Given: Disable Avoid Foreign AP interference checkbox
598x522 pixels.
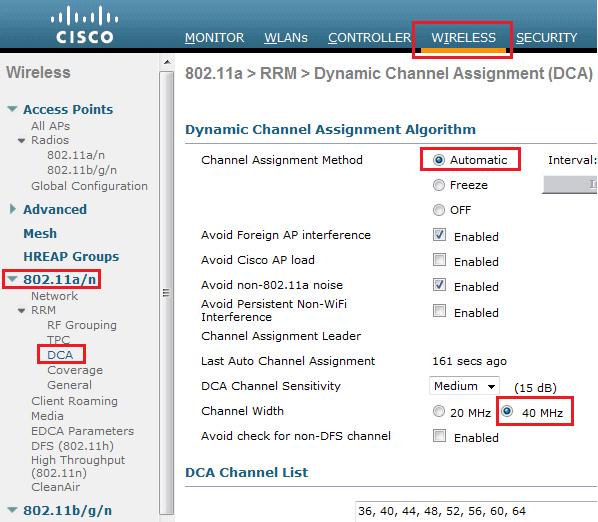Looking at the screenshot, I should point(439,234).
